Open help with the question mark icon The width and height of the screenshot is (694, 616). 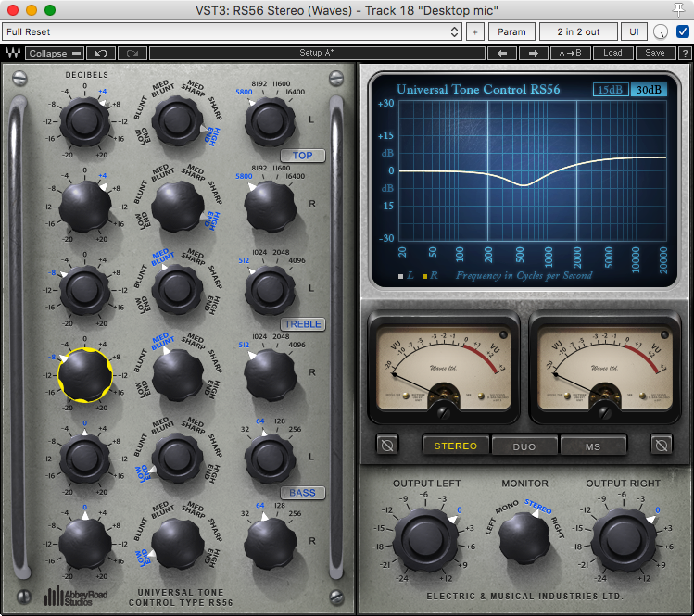tap(682, 53)
